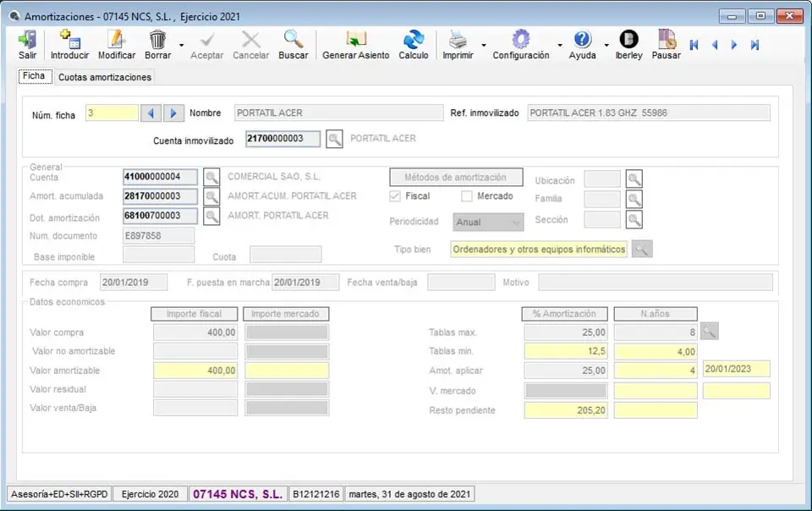Click the Resto pendiente 205,20 field
This screenshot has height=511, width=812.
566,410
